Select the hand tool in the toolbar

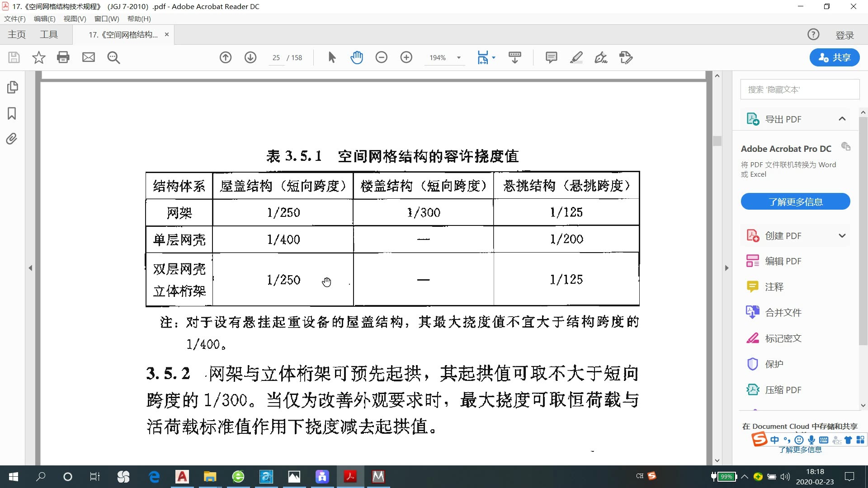click(x=357, y=57)
